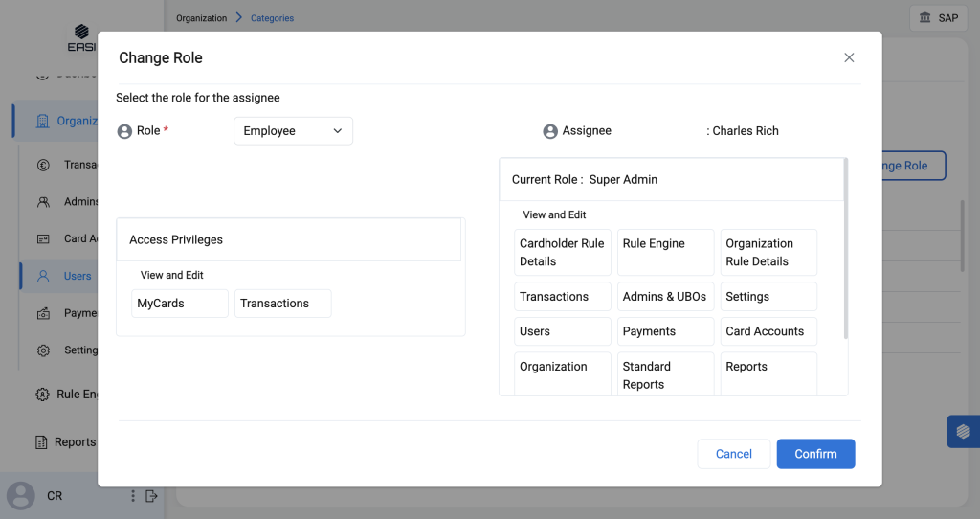Open the three-dot menu beside CR
The width and height of the screenshot is (980, 519).
click(x=133, y=496)
